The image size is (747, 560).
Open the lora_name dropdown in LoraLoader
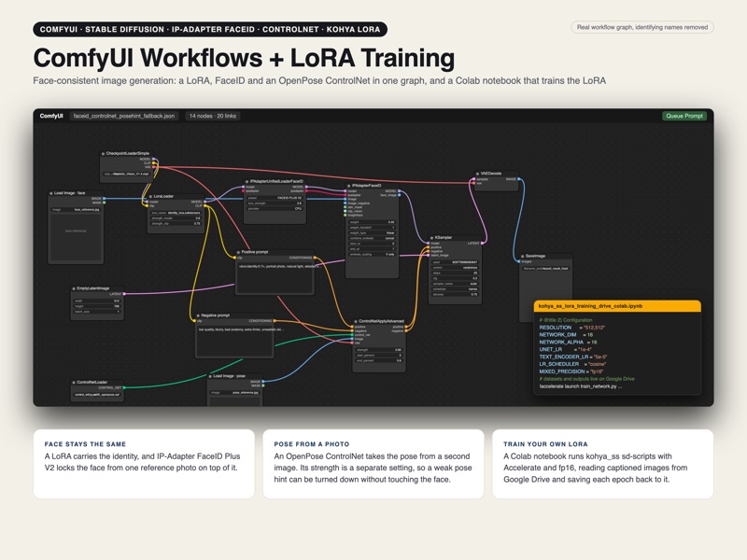point(176,213)
